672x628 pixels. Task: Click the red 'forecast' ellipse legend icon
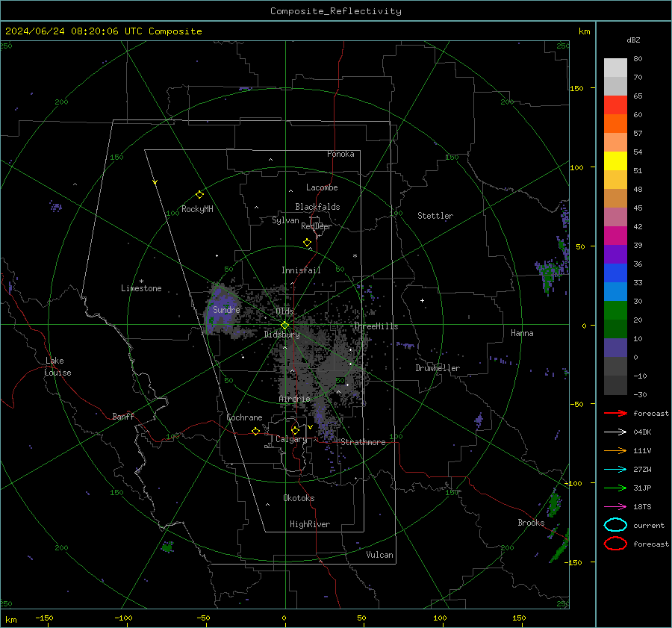615,544
